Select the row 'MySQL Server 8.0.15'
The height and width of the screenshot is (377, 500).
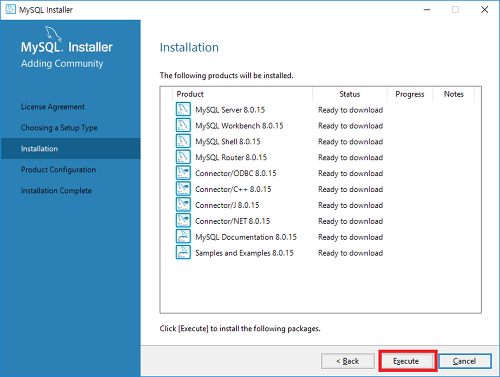pyautogui.click(x=320, y=110)
